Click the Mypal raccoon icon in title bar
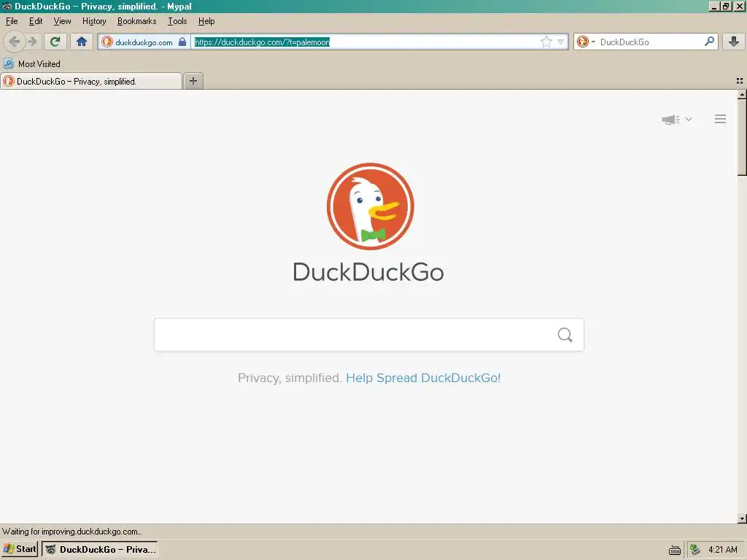This screenshot has height=560, width=747. click(7, 6)
